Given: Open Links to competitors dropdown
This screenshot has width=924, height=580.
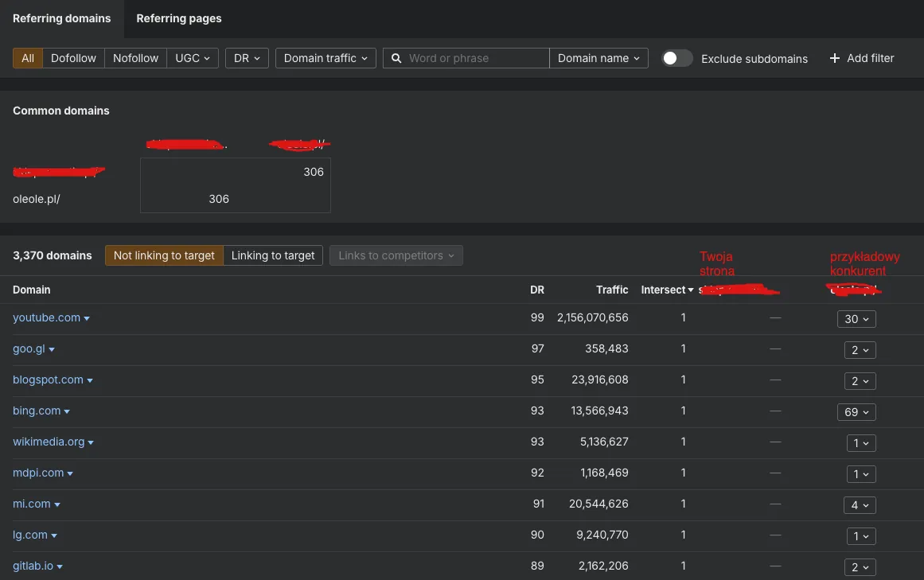Looking at the screenshot, I should pos(396,255).
